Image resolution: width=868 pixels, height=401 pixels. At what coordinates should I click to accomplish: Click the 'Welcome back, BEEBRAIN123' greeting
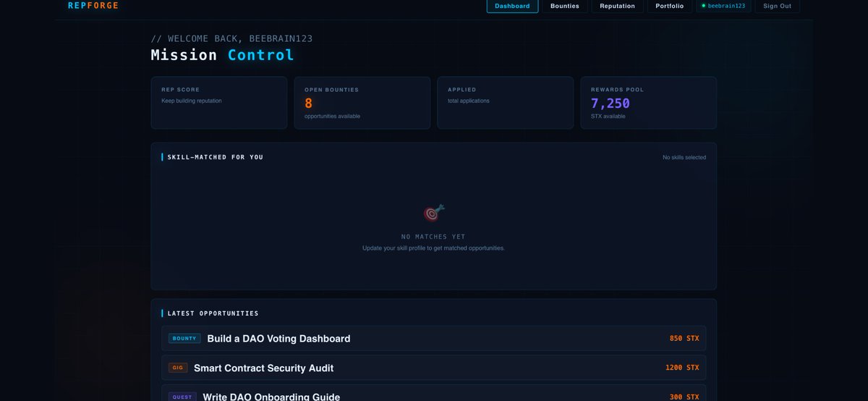231,38
